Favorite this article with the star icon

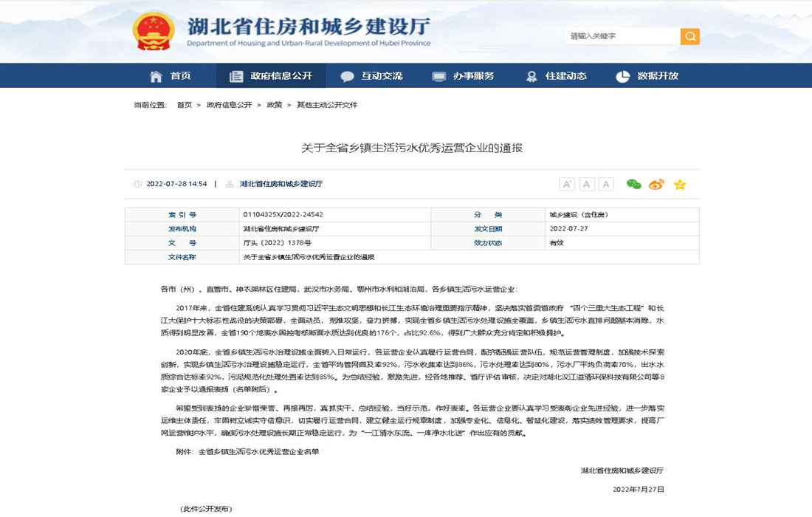point(679,184)
